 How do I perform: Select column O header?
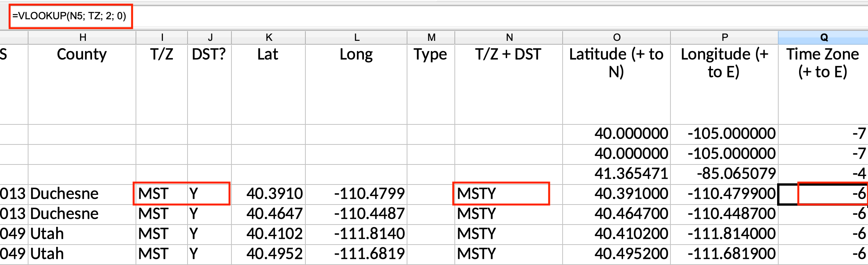(x=617, y=37)
